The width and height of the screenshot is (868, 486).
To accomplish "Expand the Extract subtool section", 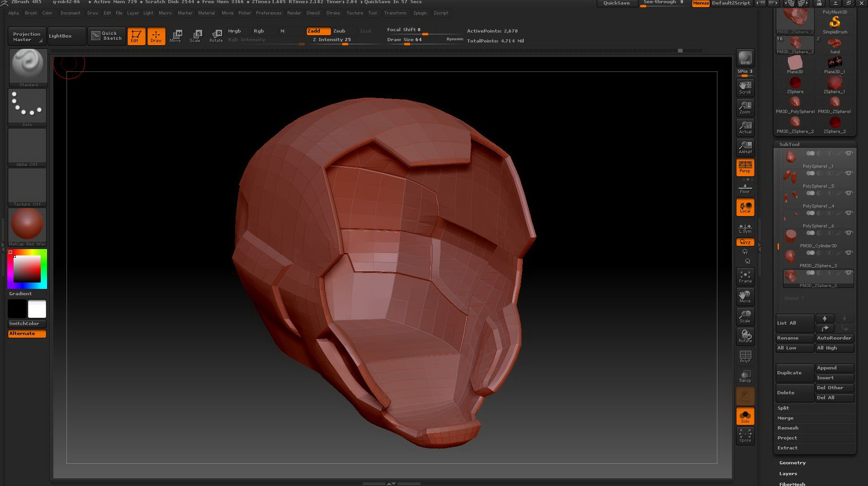I will (x=787, y=448).
